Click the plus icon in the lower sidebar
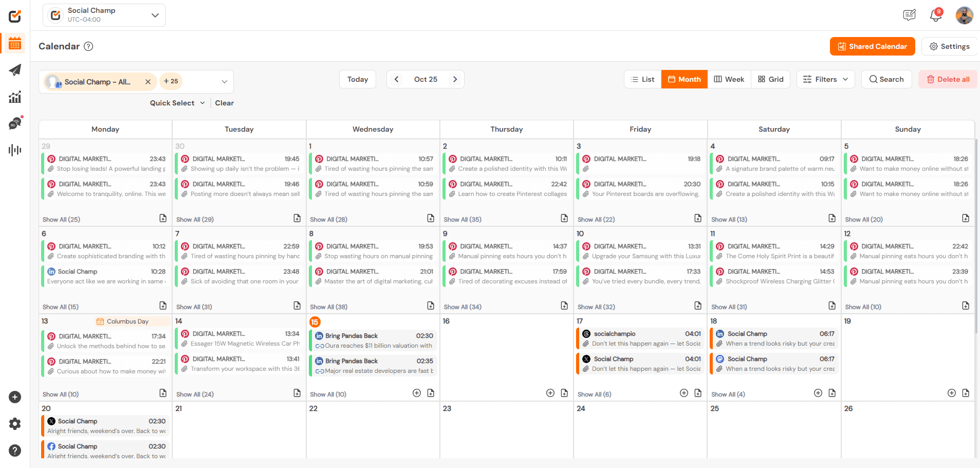This screenshot has height=468, width=980. click(x=14, y=397)
